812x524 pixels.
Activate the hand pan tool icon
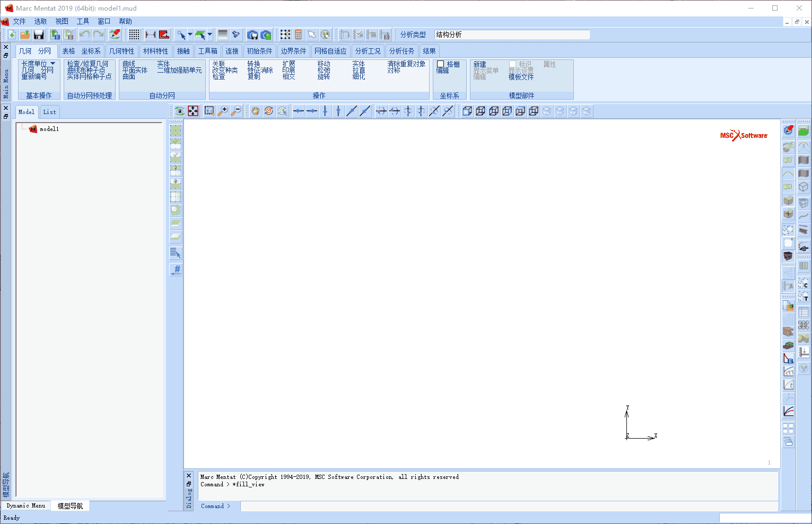256,111
